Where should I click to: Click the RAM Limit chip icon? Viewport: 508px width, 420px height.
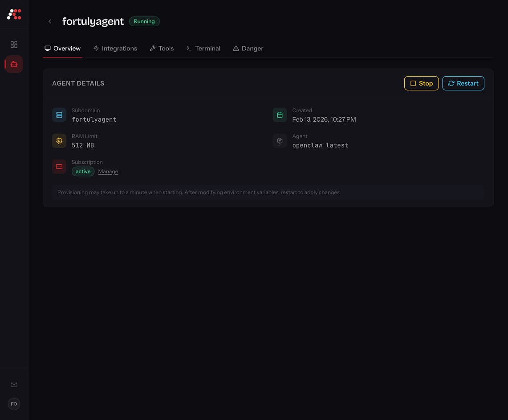(x=59, y=140)
